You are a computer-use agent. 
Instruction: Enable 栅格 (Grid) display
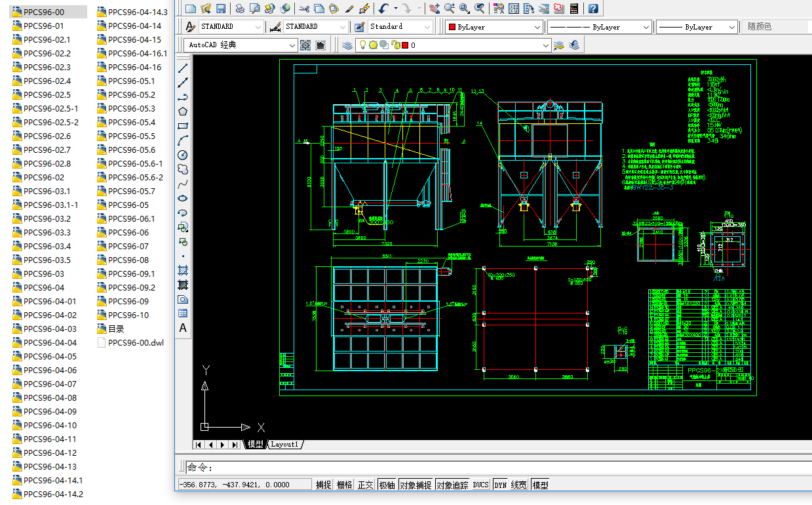[344, 485]
